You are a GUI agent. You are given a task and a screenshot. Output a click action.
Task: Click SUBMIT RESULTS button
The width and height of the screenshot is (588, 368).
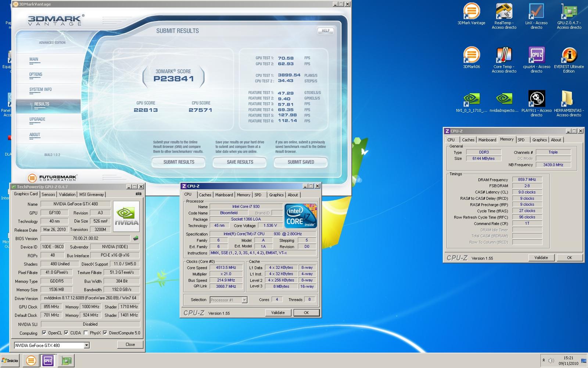(x=179, y=162)
